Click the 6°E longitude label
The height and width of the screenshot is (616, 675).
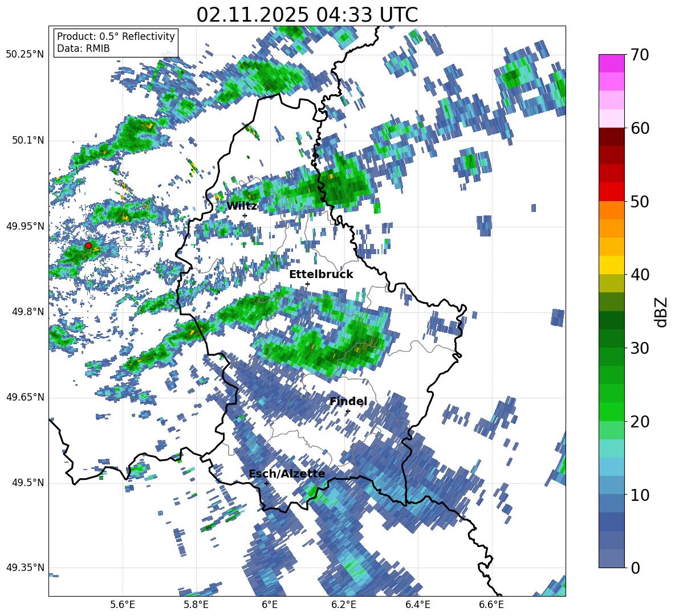point(270,605)
